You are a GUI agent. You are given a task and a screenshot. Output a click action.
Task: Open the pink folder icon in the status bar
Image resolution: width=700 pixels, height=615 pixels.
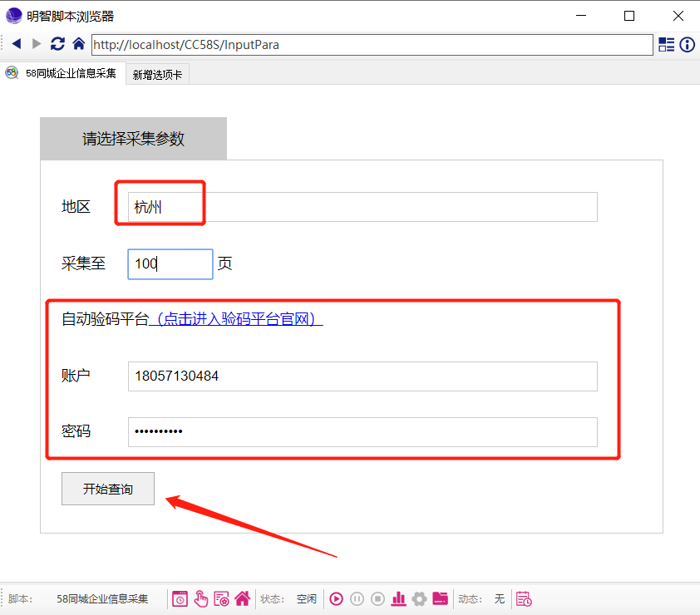pyautogui.click(x=440, y=598)
